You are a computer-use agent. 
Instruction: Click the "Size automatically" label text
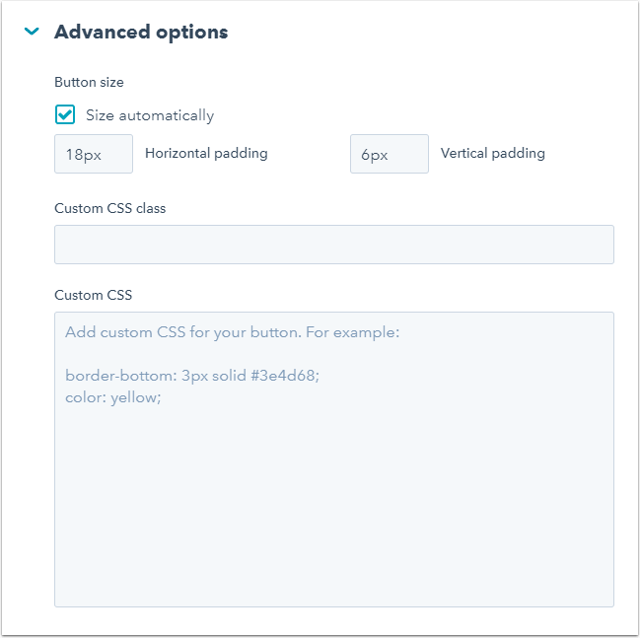tap(150, 115)
